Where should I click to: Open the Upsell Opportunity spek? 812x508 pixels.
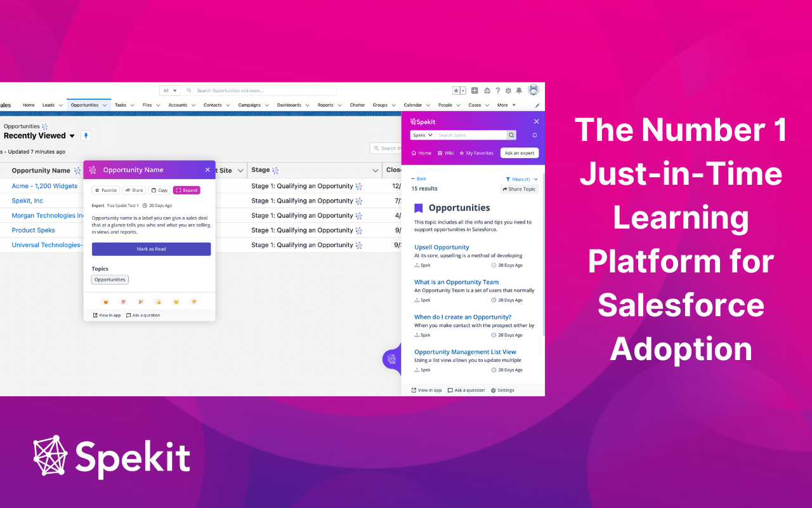442,248
